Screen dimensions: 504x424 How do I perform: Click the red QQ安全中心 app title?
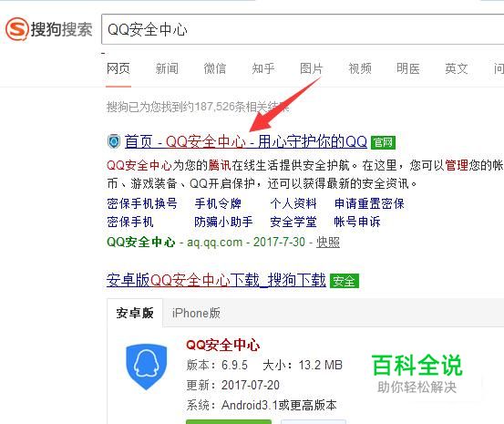(x=222, y=346)
